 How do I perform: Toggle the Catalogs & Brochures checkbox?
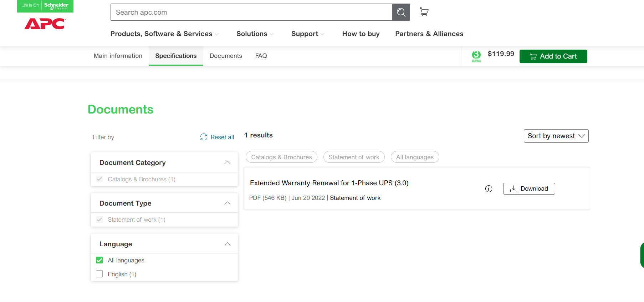pyautogui.click(x=99, y=179)
